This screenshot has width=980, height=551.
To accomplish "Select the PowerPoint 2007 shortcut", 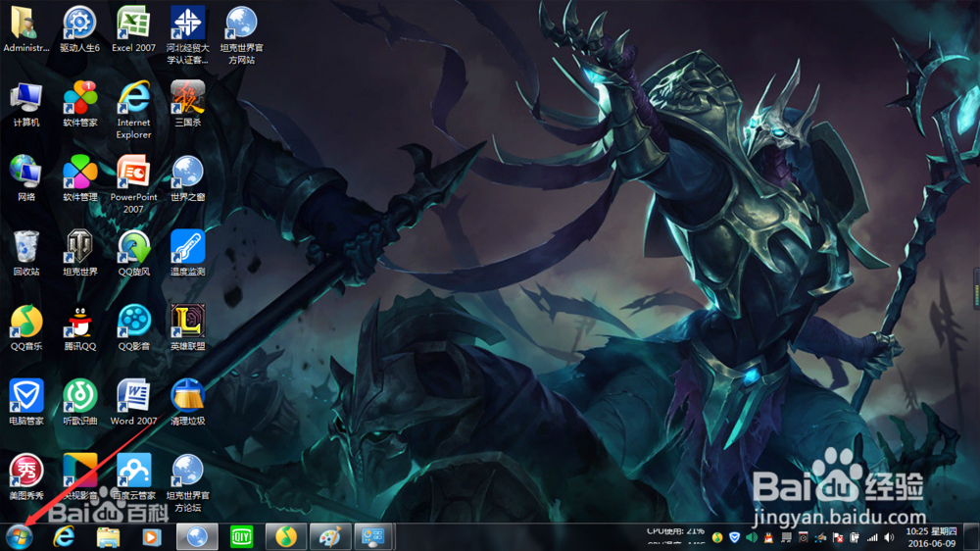I will [133, 184].
